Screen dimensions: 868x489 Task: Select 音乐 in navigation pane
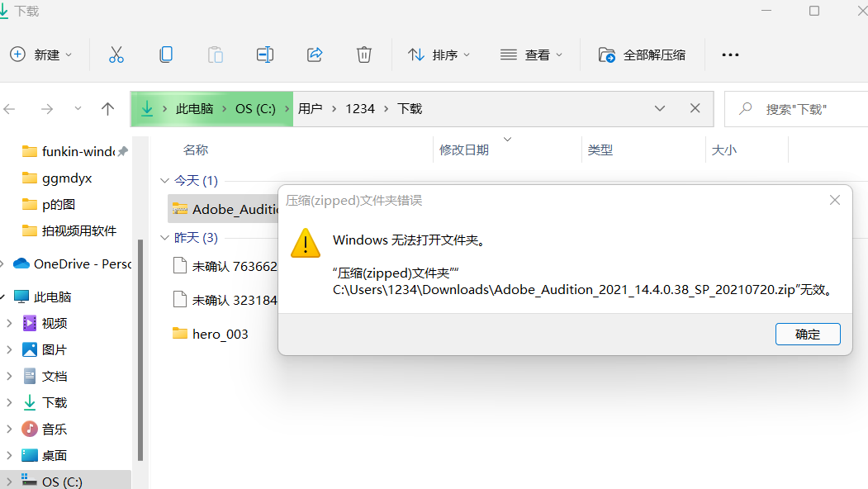[x=45, y=430]
